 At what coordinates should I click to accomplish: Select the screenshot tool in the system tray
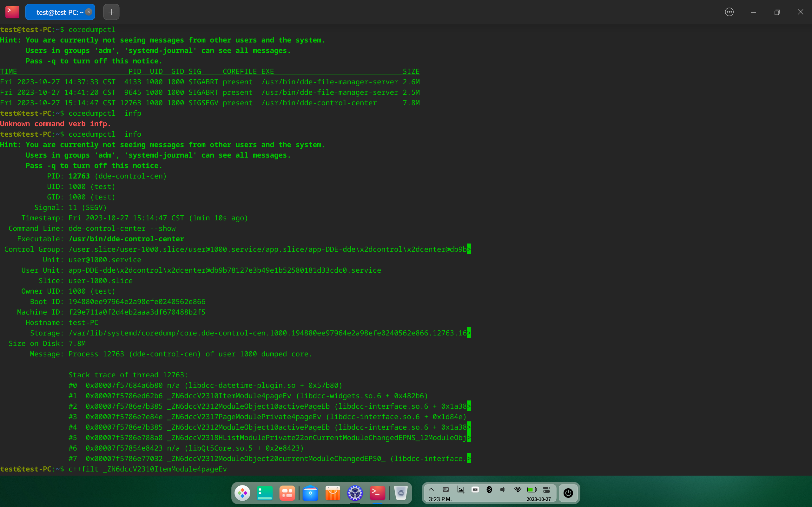461,489
